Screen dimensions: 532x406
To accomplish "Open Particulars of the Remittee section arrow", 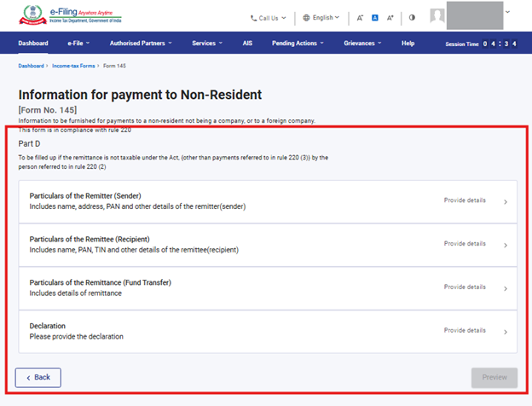I will pos(506,246).
